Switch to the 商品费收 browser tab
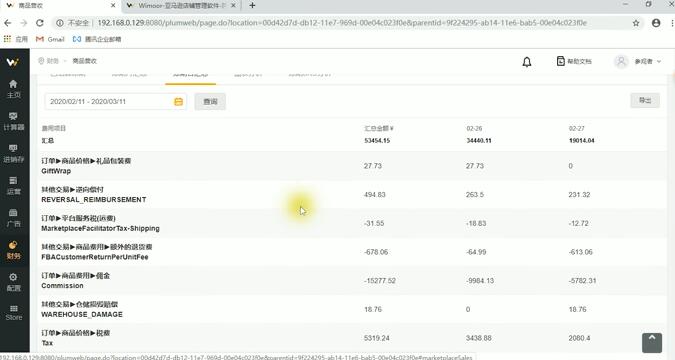The width and height of the screenshot is (675, 360). pos(60,6)
